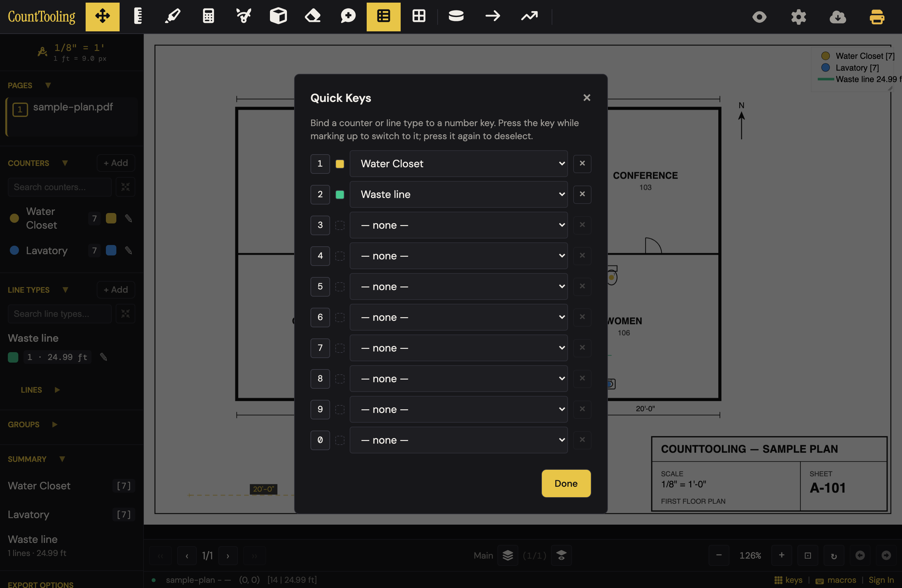The image size is (902, 588).
Task: Select the add comment tool
Action: pos(348,17)
